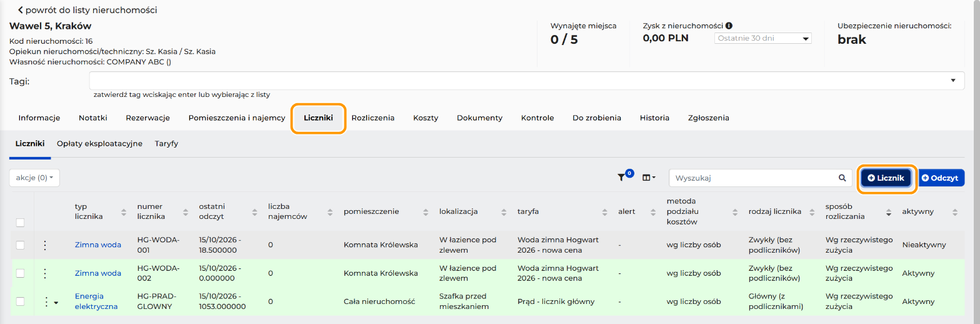This screenshot has height=324, width=980.
Task: Click the search magnifier icon
Action: (x=842, y=178)
